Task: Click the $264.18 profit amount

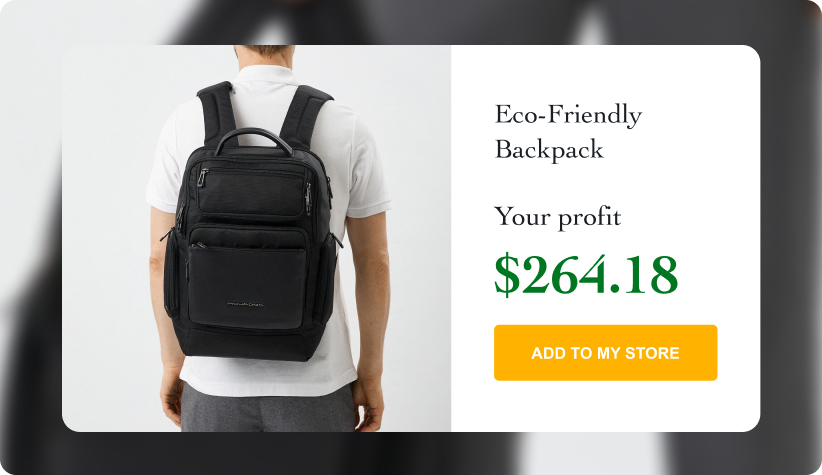Action: point(586,275)
